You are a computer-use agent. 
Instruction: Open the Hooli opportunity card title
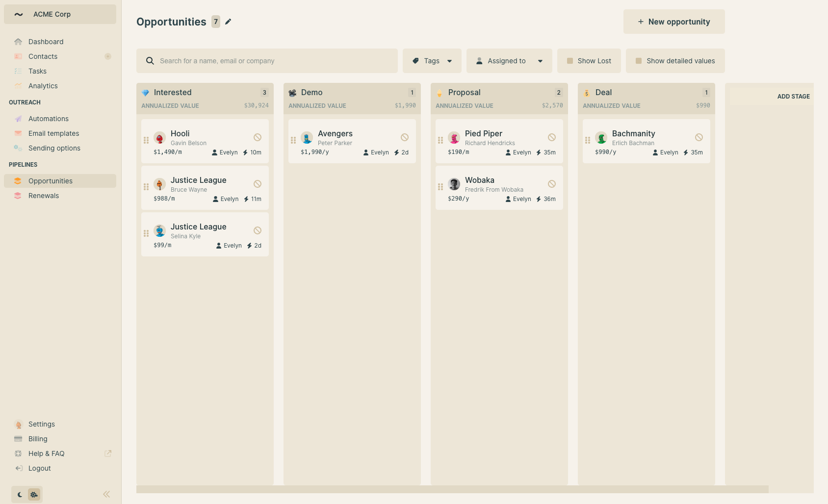[x=180, y=133]
